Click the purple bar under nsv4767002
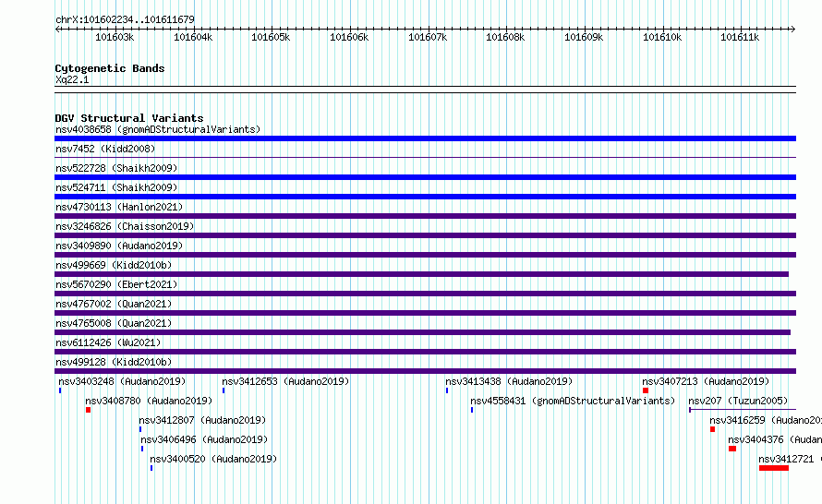The image size is (822, 504). coord(425,313)
